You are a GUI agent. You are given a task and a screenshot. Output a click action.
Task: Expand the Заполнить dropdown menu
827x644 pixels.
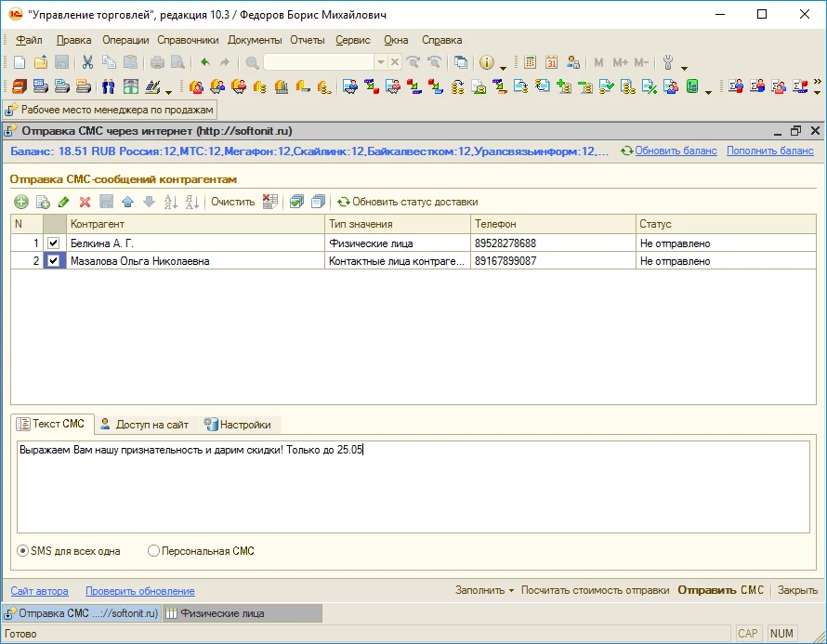pos(484,590)
